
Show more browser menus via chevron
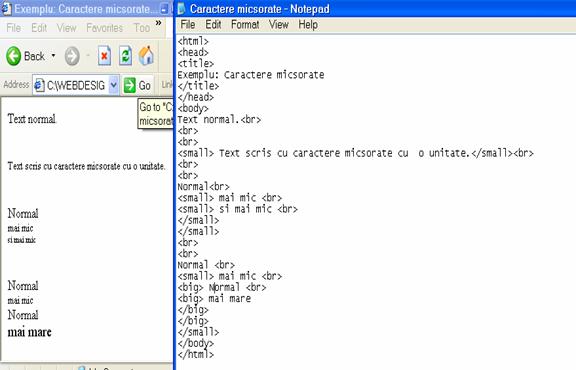tap(158, 23)
